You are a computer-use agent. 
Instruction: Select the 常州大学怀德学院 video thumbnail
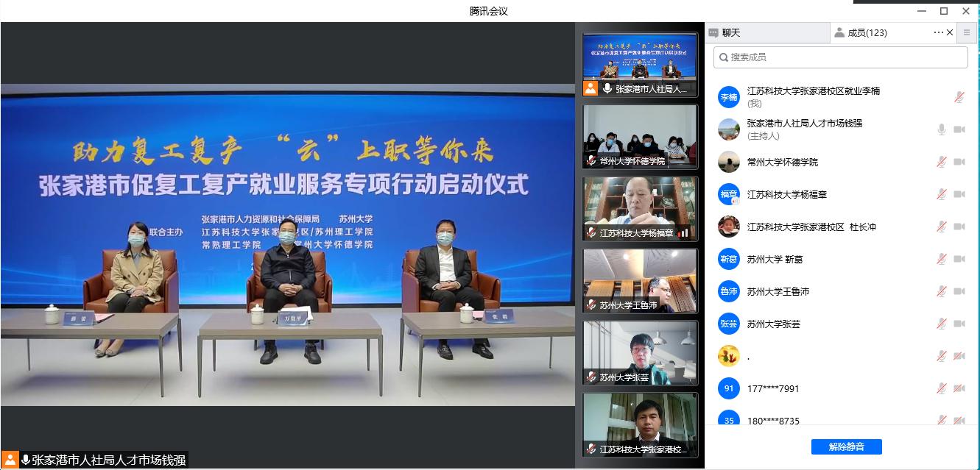coord(640,135)
